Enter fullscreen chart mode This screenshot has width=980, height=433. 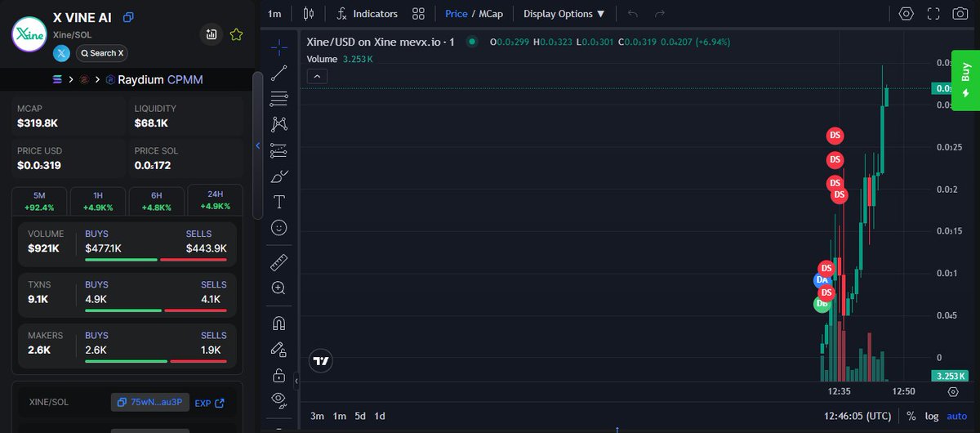click(x=933, y=14)
